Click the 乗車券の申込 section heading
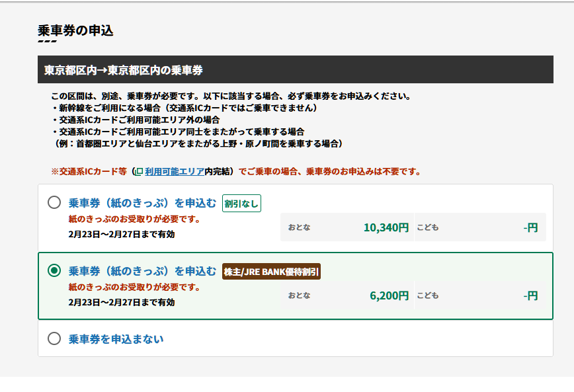This screenshot has height=392, width=574. [x=76, y=30]
